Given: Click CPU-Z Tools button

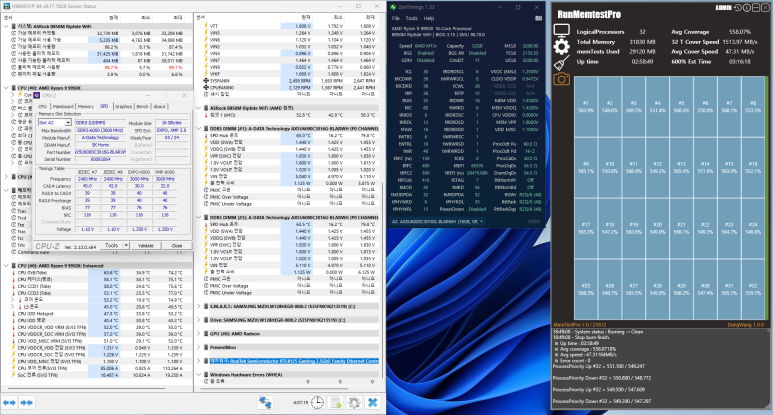Looking at the screenshot, I should pyautogui.click(x=112, y=245).
